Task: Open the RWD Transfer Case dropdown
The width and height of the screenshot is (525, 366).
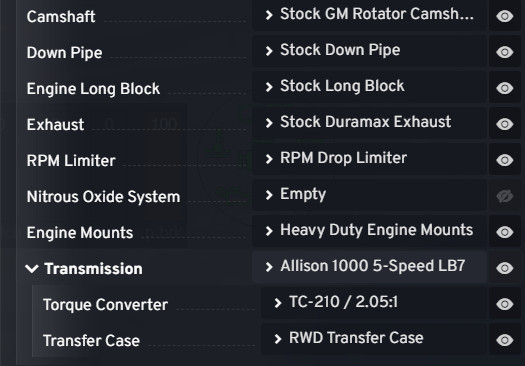Action: 374,339
